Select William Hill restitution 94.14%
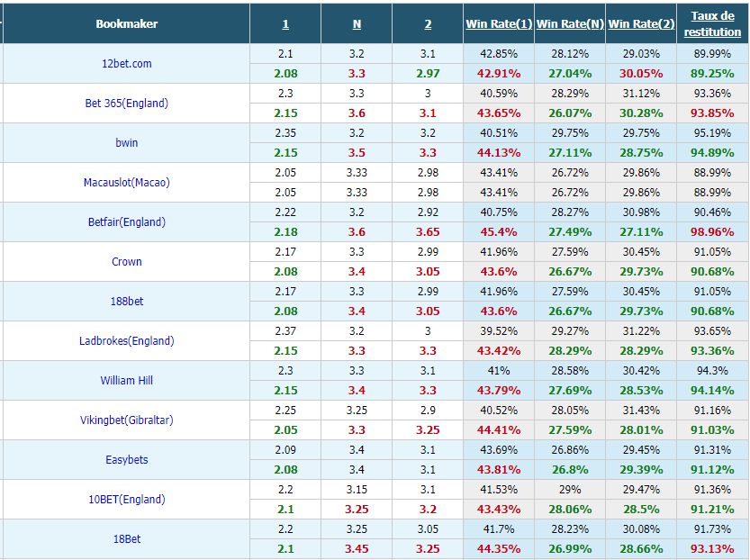 click(x=713, y=391)
